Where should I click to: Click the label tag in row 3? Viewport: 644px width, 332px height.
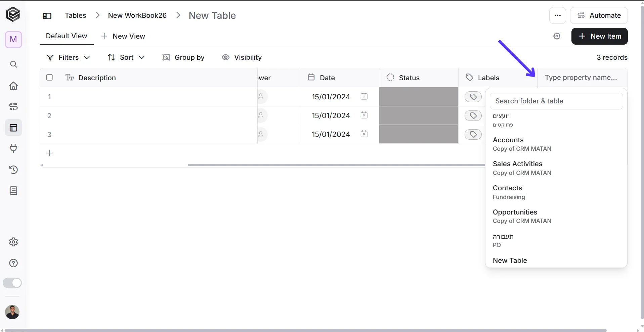473,134
